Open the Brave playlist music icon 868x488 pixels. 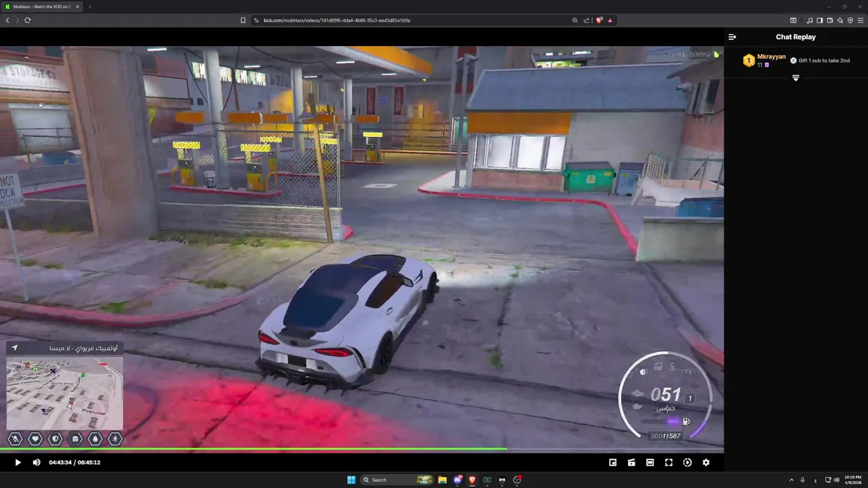pos(810,20)
